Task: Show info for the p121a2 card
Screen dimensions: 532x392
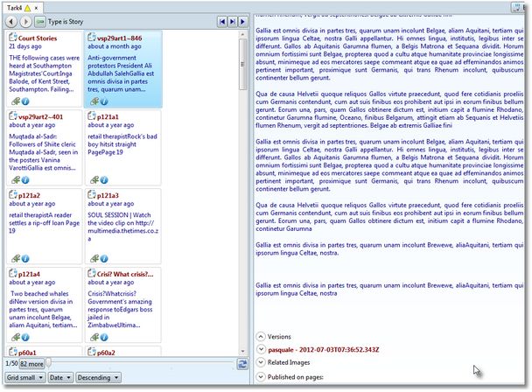Action: 25,259
